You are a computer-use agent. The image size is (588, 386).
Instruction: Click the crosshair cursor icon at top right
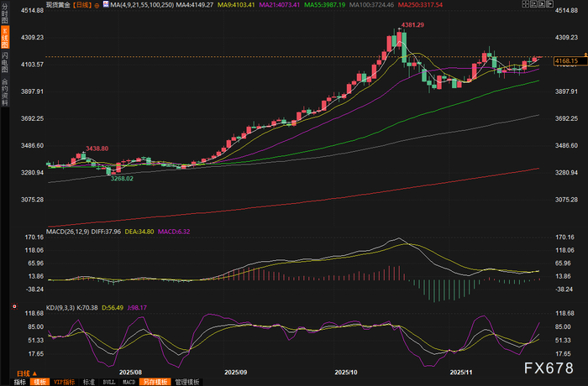coord(525,4)
